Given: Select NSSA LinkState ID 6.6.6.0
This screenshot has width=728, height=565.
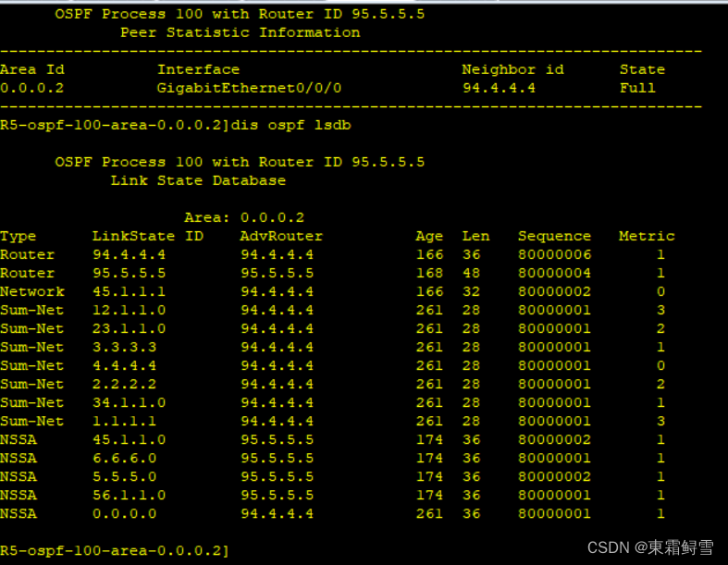Looking at the screenshot, I should pyautogui.click(x=125, y=459).
